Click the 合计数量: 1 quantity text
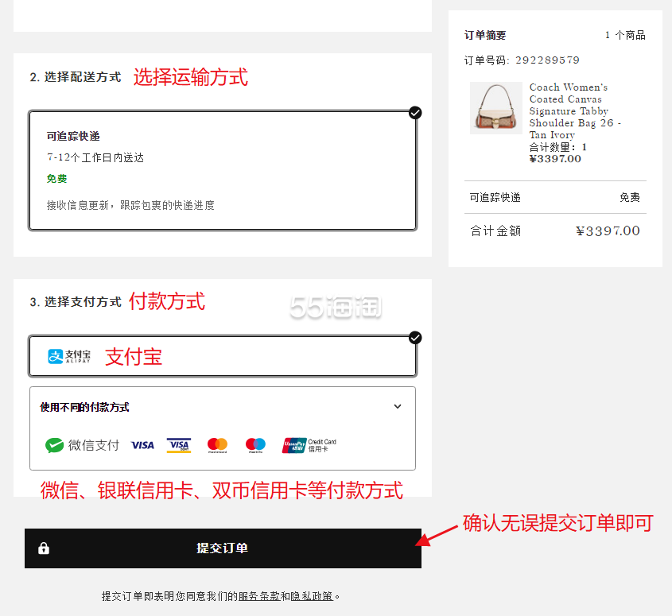672x616 pixels. click(558, 147)
